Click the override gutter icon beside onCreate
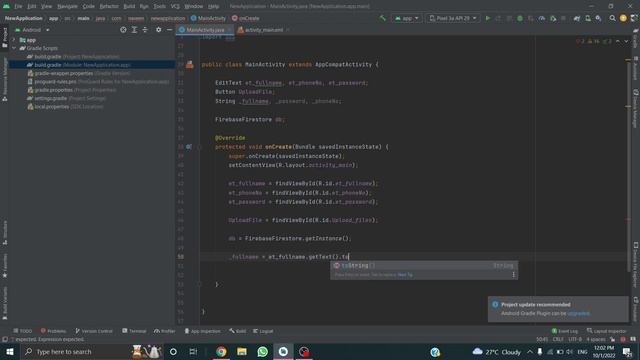This screenshot has width=640, height=360. point(189,147)
